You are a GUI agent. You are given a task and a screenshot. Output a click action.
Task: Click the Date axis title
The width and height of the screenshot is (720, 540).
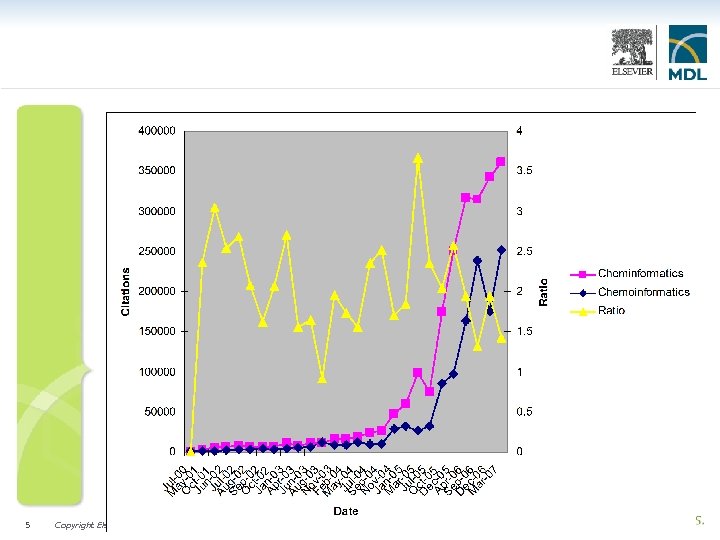pos(346,511)
